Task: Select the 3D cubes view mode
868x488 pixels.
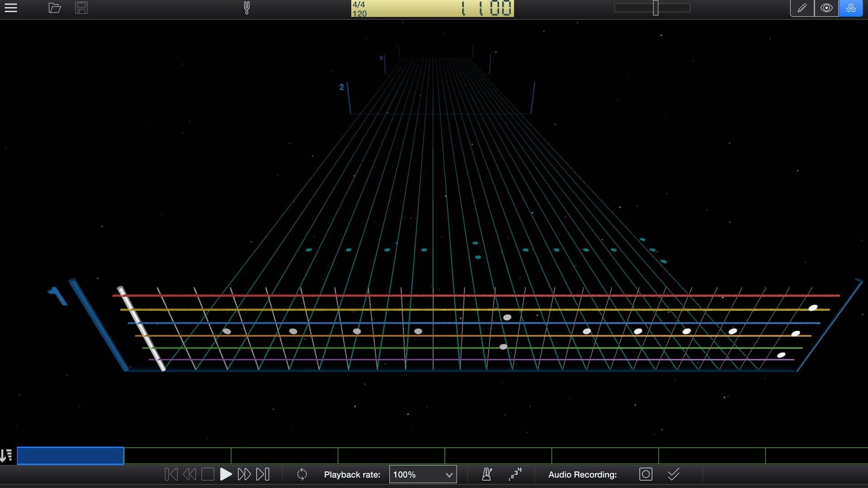Action: [x=851, y=8]
